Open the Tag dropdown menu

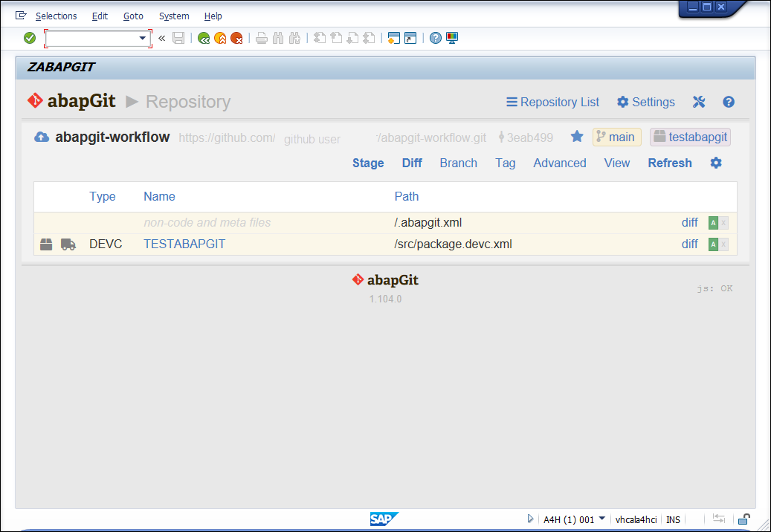tap(506, 163)
